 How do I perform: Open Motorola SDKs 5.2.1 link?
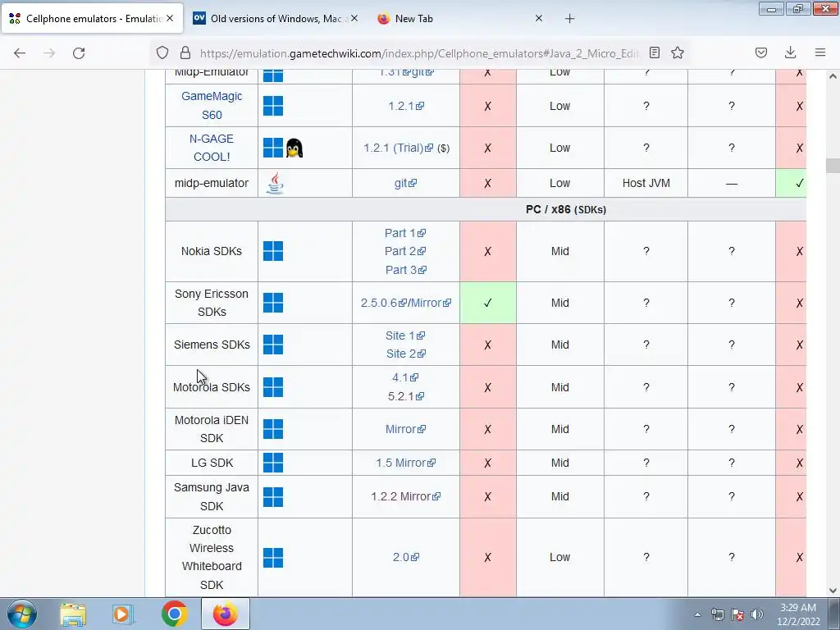click(405, 396)
